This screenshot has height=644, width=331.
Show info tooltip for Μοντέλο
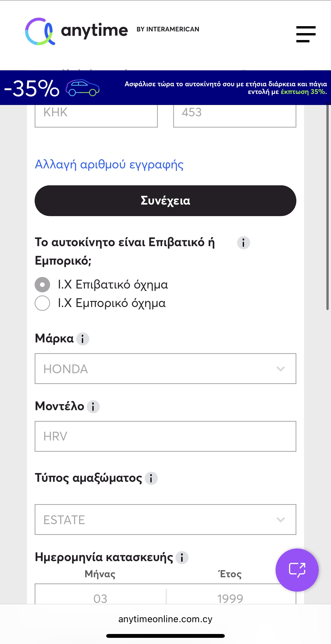click(93, 407)
